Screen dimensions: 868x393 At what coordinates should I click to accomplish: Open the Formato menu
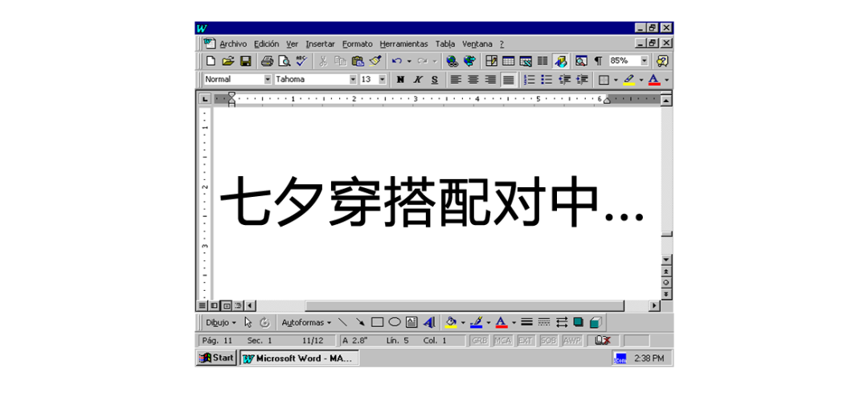click(x=357, y=44)
